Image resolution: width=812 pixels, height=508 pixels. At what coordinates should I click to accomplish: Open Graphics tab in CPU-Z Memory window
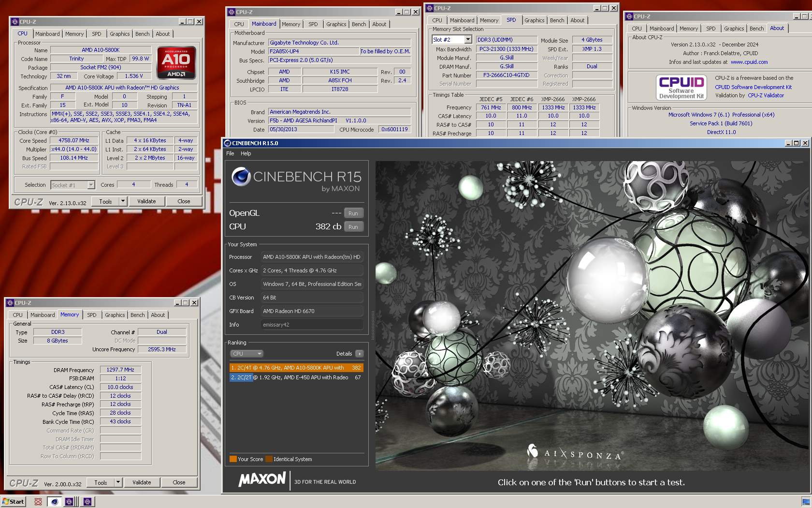115,315
